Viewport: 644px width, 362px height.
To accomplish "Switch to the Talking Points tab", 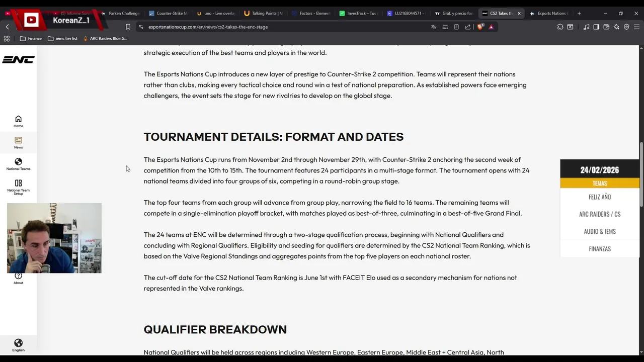I will [x=263, y=13].
